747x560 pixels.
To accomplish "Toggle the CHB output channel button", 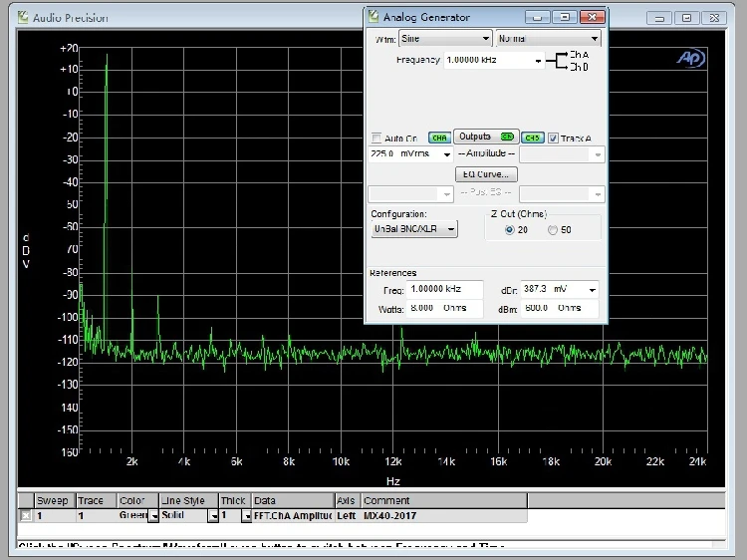I will pyautogui.click(x=533, y=138).
